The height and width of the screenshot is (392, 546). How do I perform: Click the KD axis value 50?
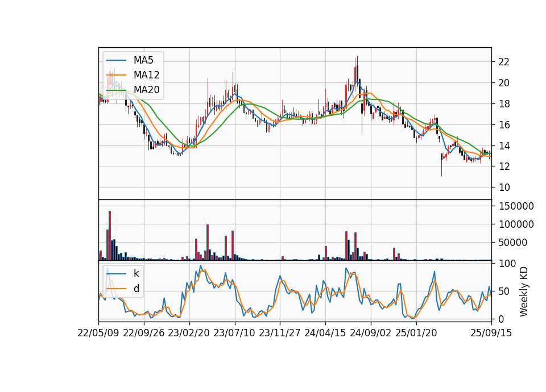tap(504, 291)
